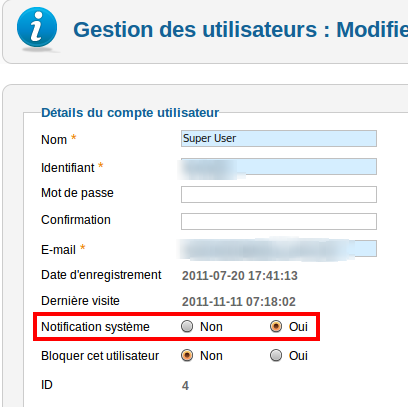
Task: Click the blue info icon in header
Action: pyautogui.click(x=37, y=27)
